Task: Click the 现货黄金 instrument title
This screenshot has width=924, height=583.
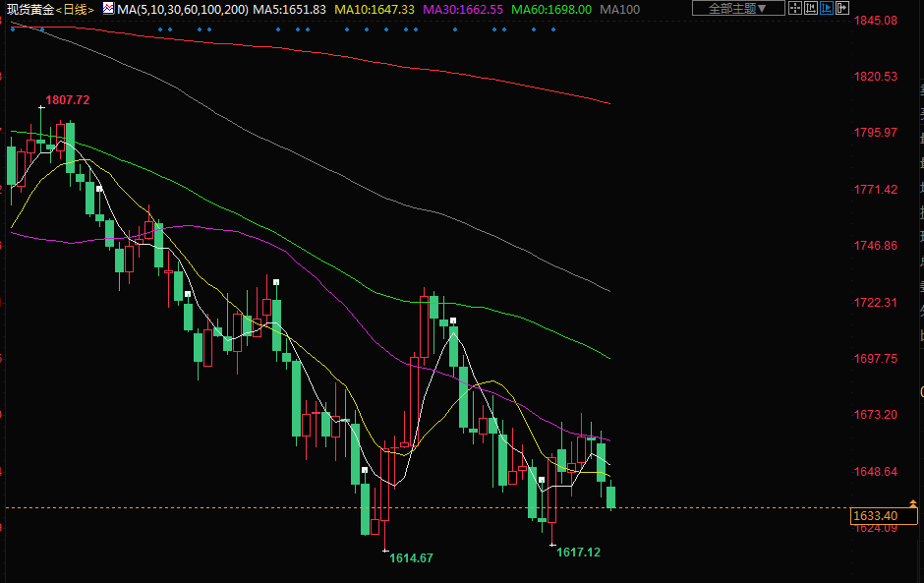Action: coord(29,9)
